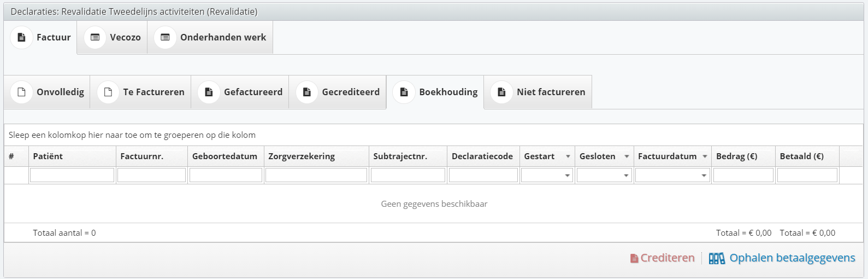Click the Factuur tab document icon
The image size is (868, 279).
pyautogui.click(x=22, y=37)
